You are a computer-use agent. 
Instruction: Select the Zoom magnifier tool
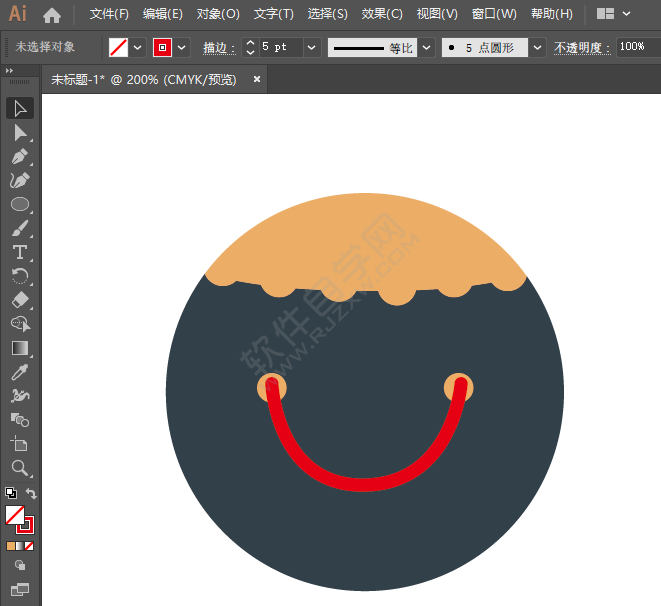click(x=19, y=468)
